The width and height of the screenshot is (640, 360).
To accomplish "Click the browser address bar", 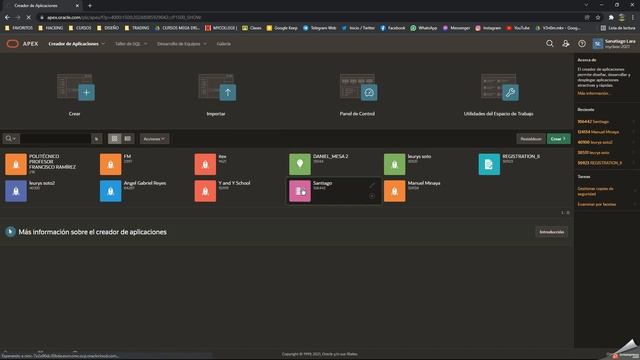I will pos(310,18).
